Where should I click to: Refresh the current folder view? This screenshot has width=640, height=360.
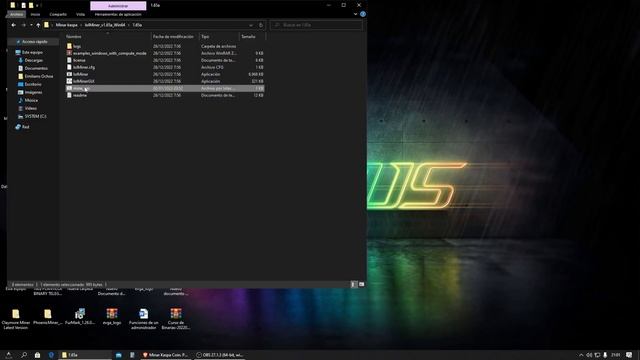click(261, 25)
